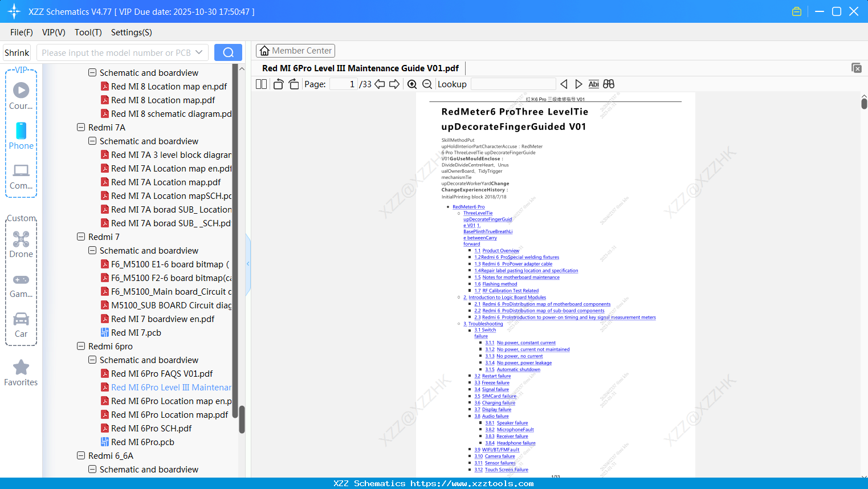
Task: Open the VIP(V) menu
Action: click(x=54, y=32)
